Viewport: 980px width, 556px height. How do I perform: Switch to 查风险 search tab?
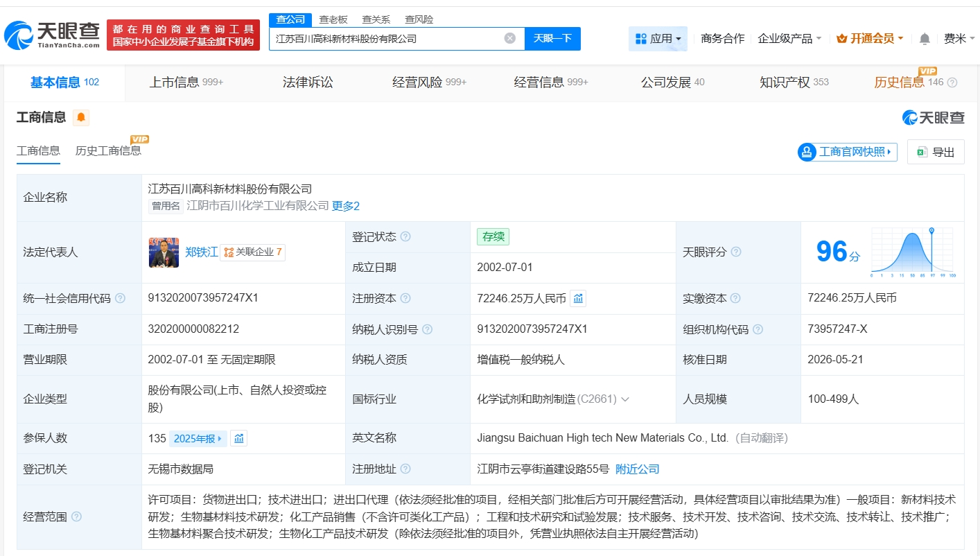pos(419,19)
